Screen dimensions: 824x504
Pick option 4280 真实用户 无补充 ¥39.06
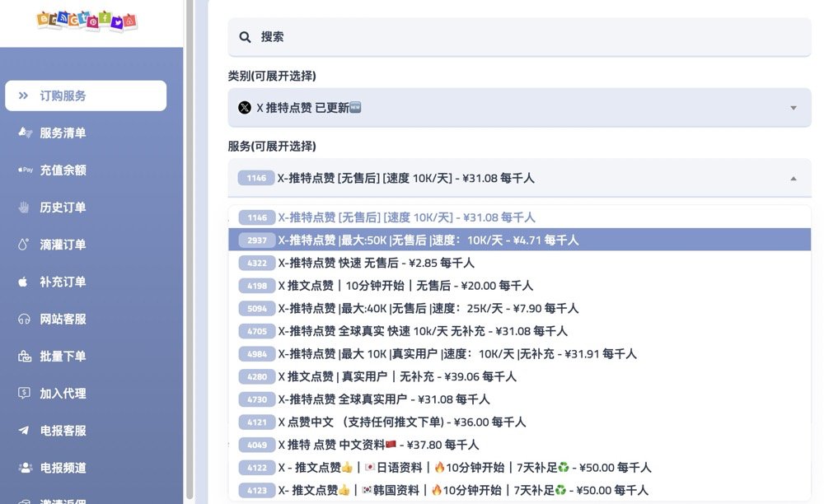tap(519, 376)
